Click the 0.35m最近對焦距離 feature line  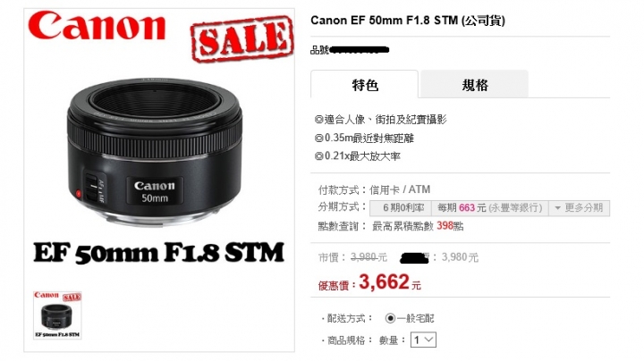point(364,138)
